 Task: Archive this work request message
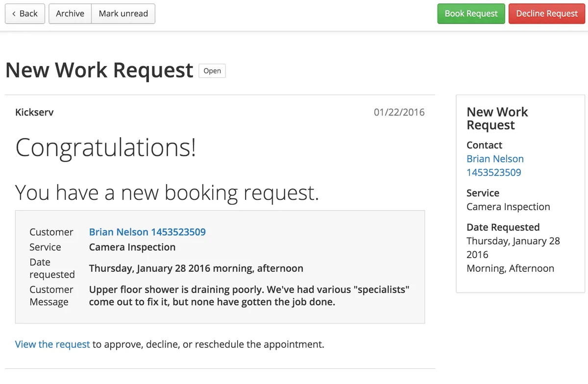click(x=70, y=14)
